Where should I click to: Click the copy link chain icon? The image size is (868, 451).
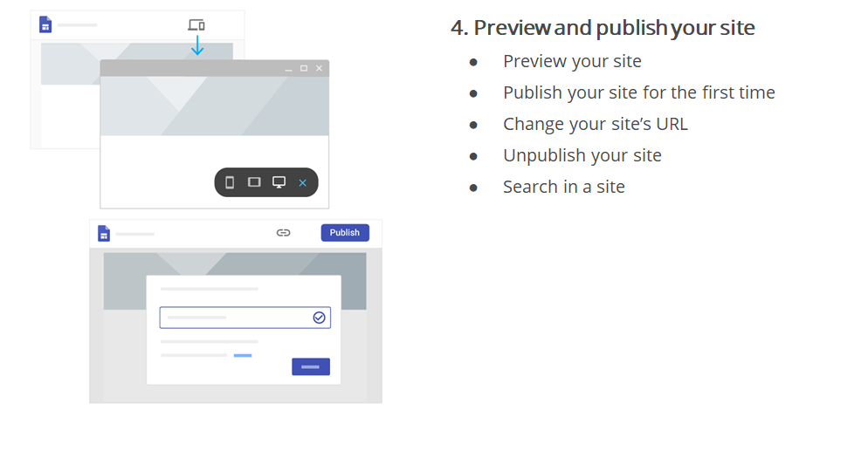[283, 233]
